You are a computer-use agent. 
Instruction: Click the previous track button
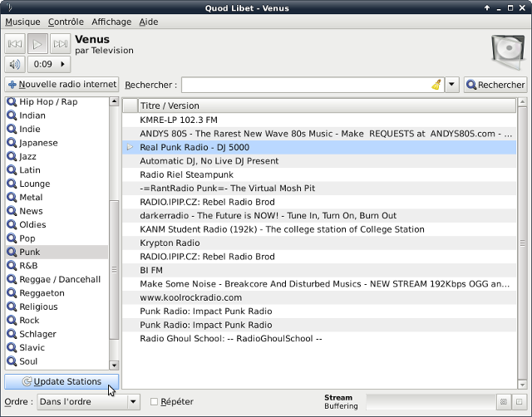point(15,44)
